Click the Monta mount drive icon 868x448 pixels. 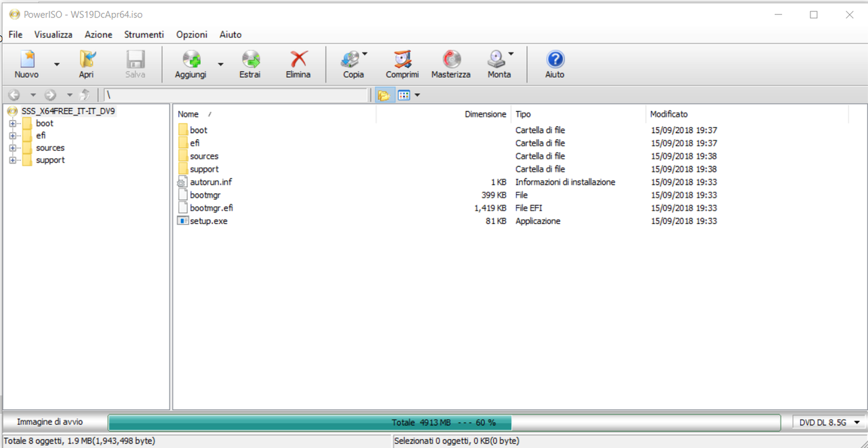tap(496, 59)
